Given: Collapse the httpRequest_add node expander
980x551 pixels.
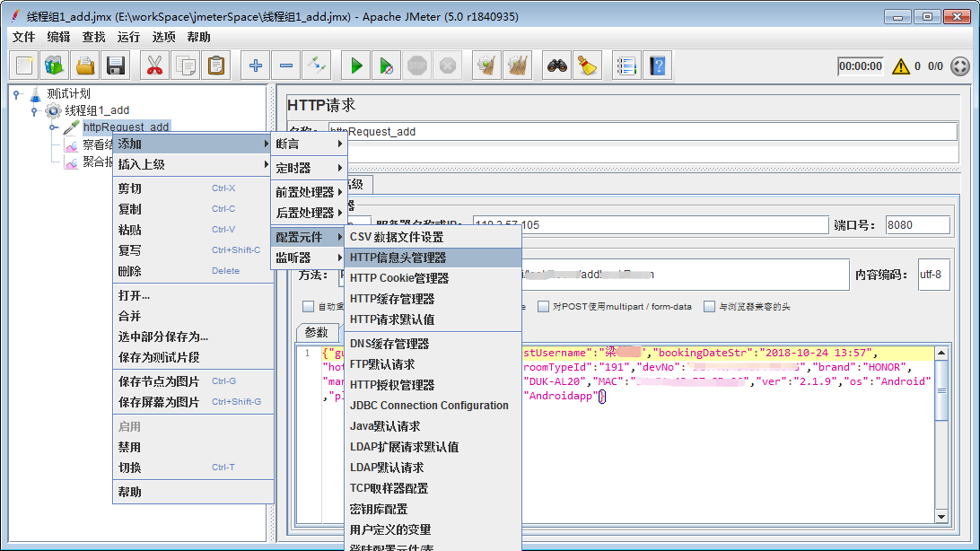Looking at the screenshot, I should (x=54, y=127).
